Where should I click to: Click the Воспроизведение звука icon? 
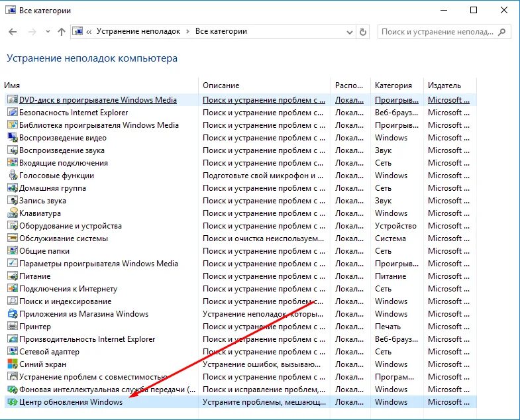13,150
